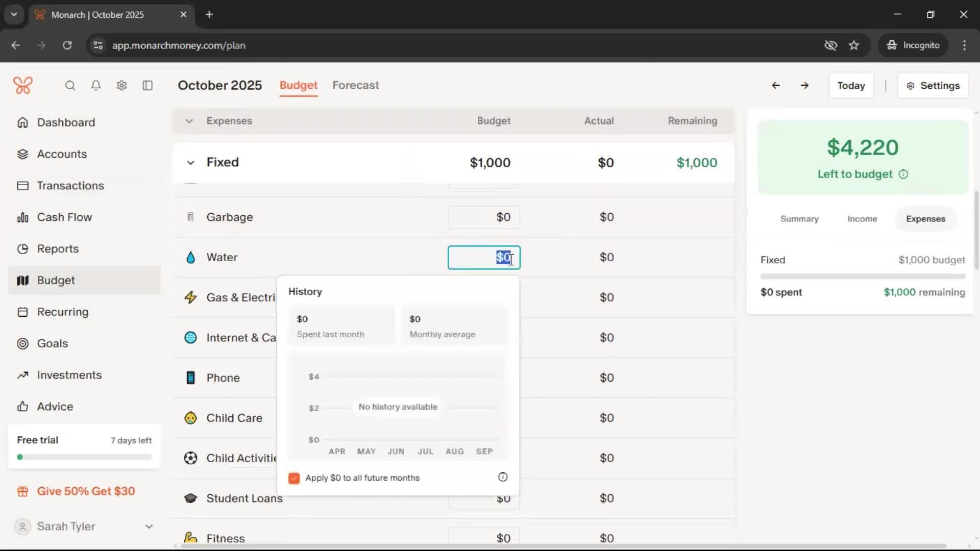Viewport: 980px width, 551px height.
Task: Click the Monarch butterfly logo
Action: click(23, 85)
